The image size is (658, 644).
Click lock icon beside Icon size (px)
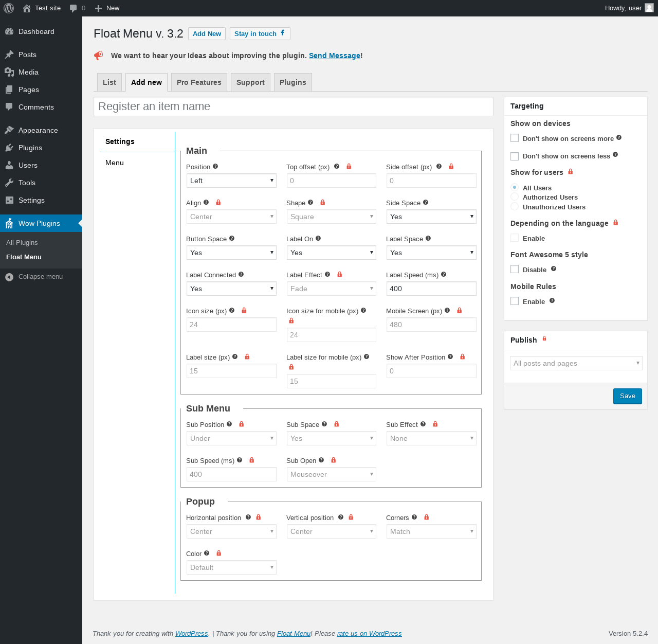tap(244, 310)
